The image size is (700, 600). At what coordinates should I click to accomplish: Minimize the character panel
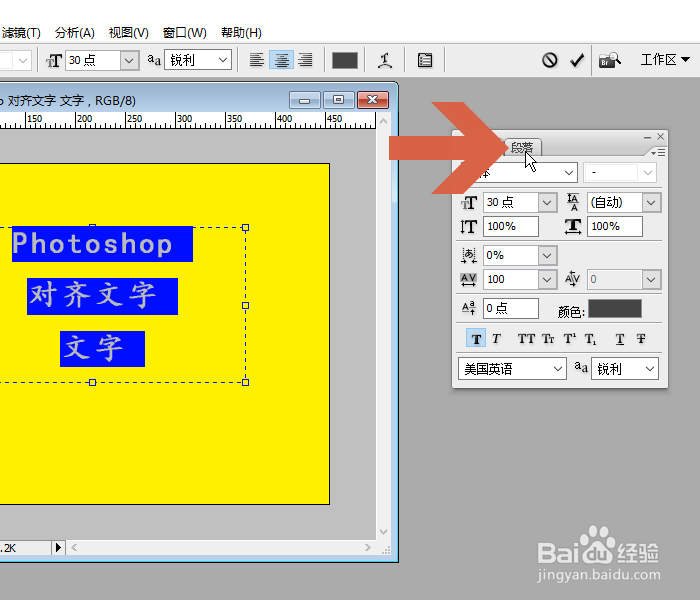point(647,137)
